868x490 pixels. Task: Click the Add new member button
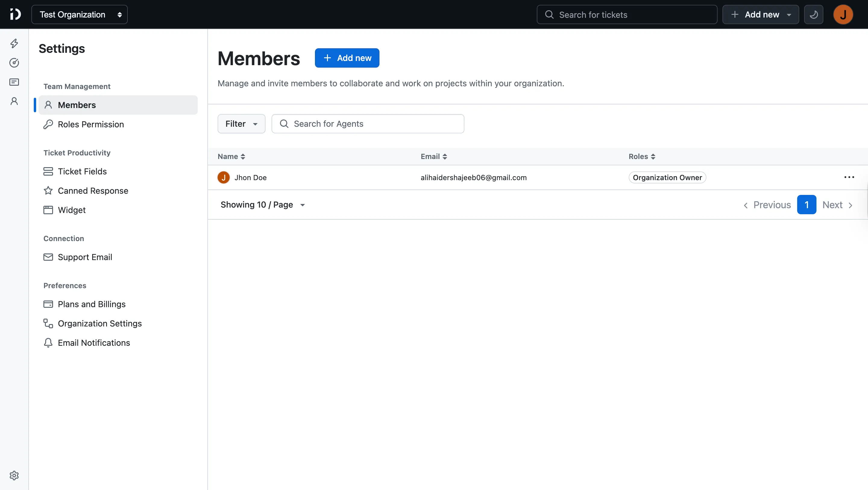(x=347, y=58)
